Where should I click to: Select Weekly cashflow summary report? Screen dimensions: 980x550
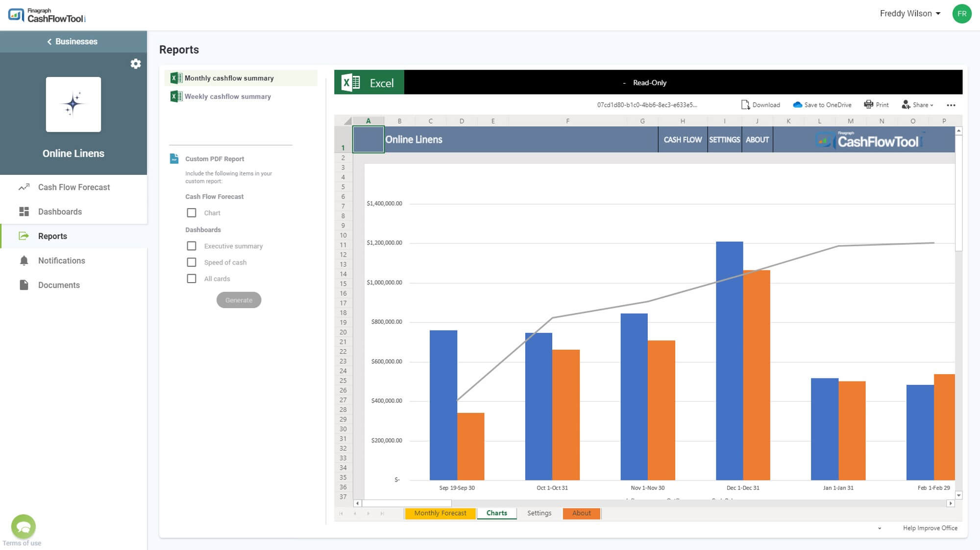pyautogui.click(x=241, y=96)
